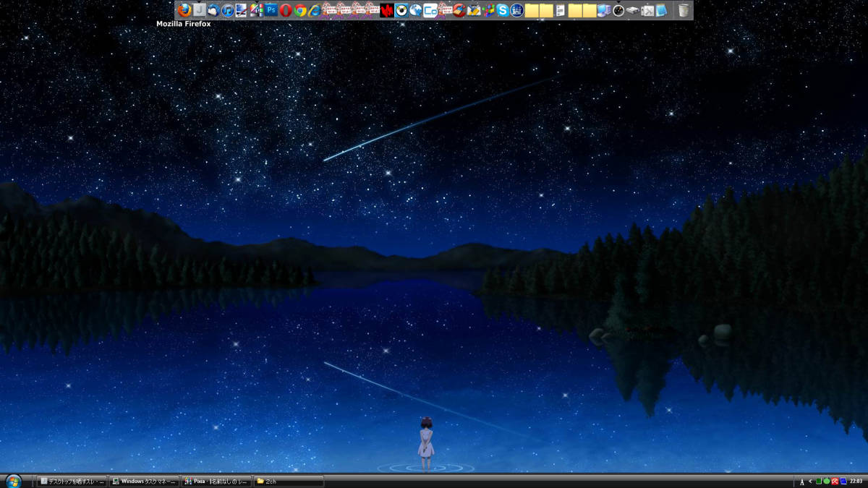The image size is (868, 488).
Task: Open the gray J icon in dock
Action: click(x=200, y=10)
